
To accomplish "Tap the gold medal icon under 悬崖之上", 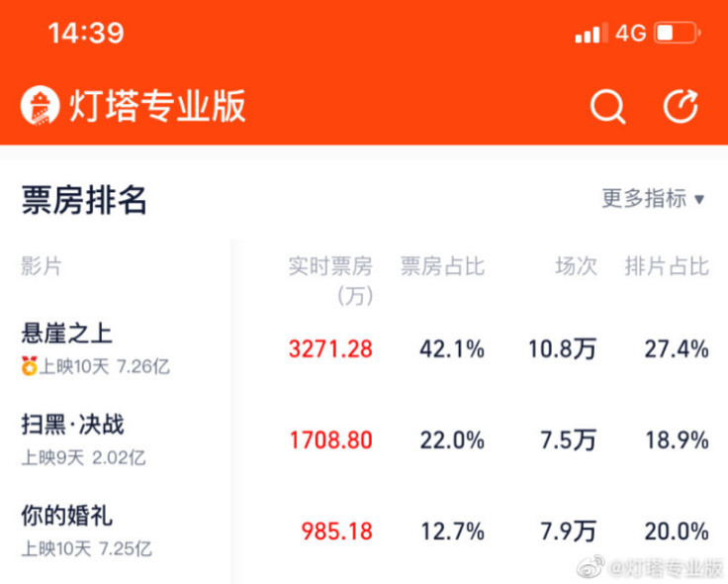I will [x=29, y=366].
